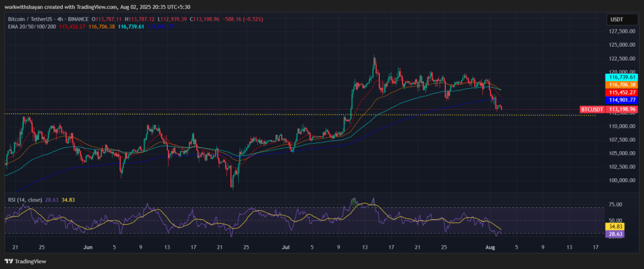The image size is (644, 269).
Task: Click the 75.00 RSI axis label
Action: point(615,204)
